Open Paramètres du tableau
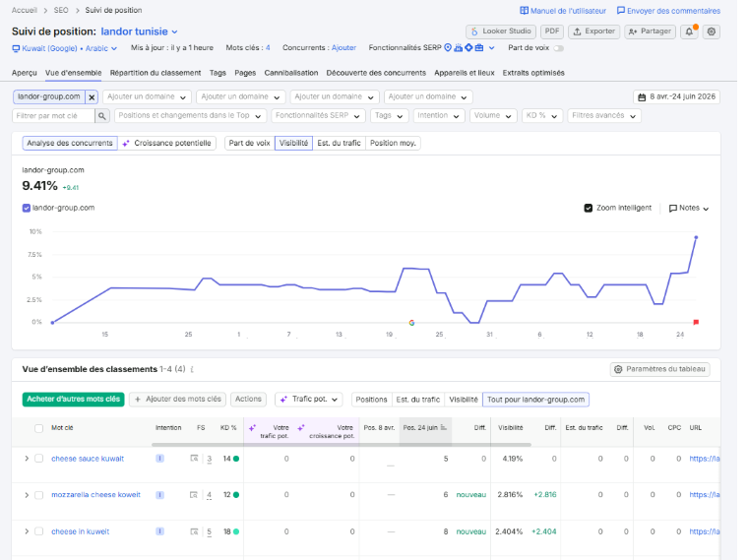The height and width of the screenshot is (560, 748). [659, 369]
